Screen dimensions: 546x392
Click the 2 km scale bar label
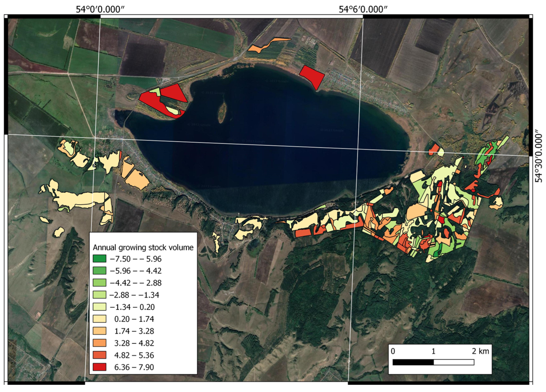coord(480,351)
